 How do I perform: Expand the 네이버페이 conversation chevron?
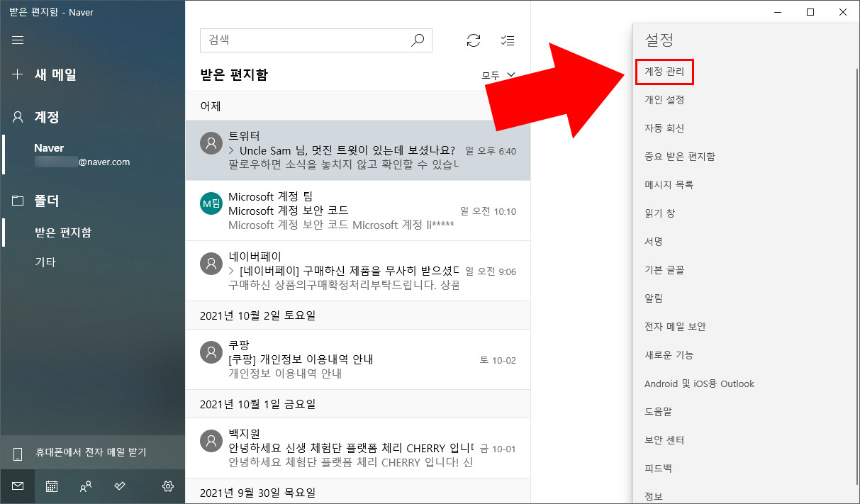pos(232,271)
